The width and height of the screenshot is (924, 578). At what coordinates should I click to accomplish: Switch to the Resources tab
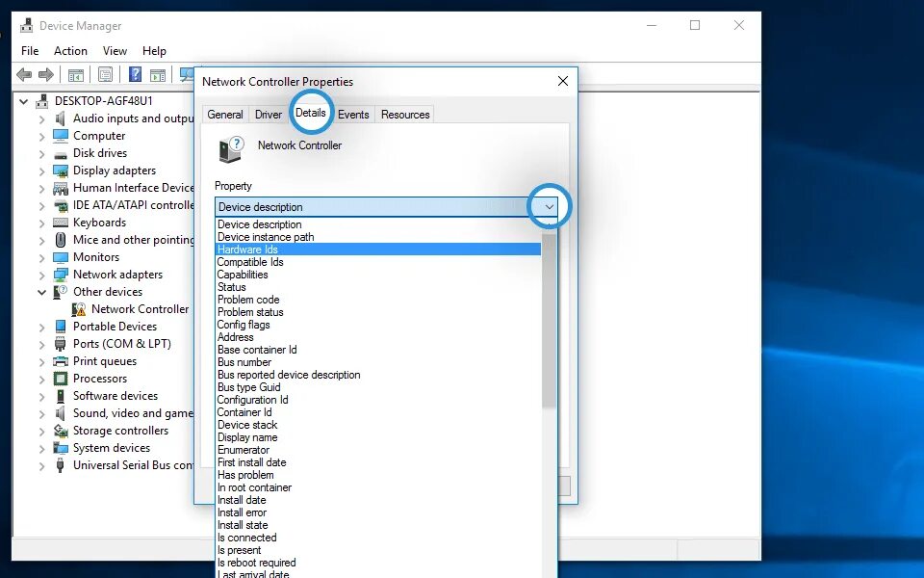pyautogui.click(x=405, y=115)
